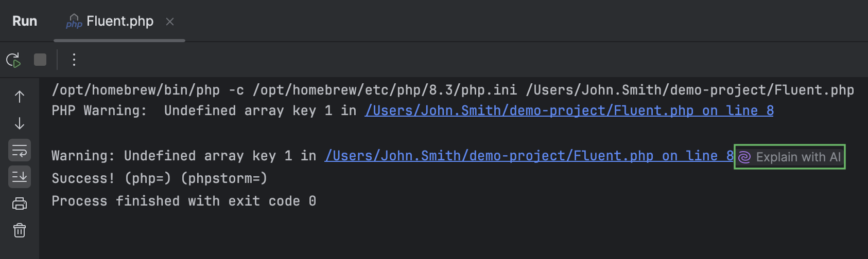
Task: Close the Fluent.php run tab
Action: [x=170, y=22]
